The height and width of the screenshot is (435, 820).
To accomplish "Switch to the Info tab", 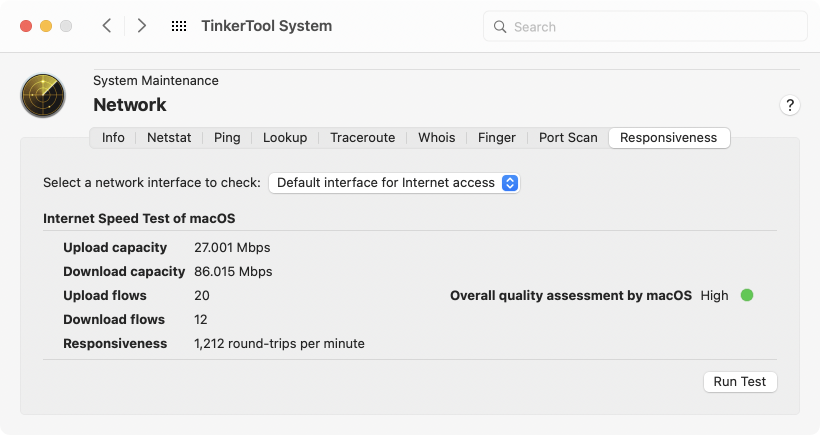I will (x=113, y=138).
